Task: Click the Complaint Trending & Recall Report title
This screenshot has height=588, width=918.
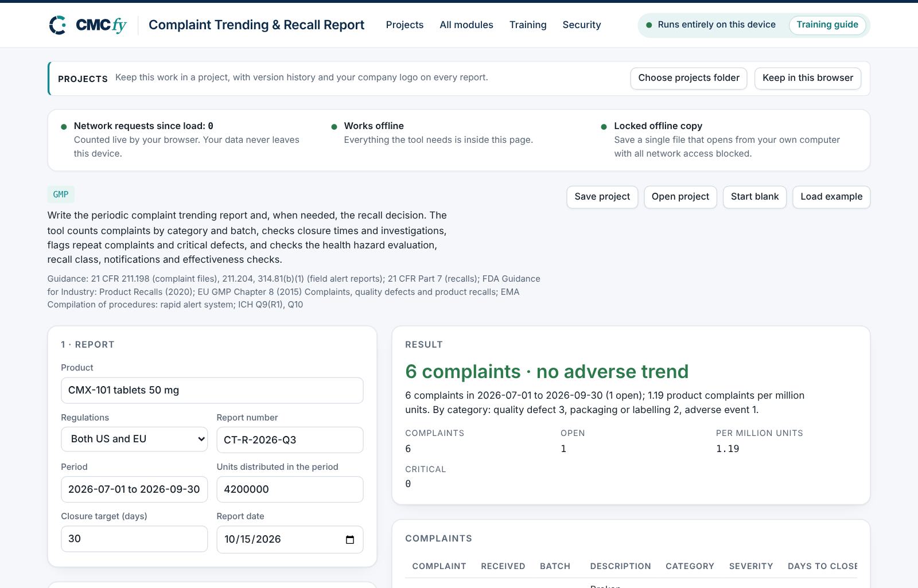Action: tap(256, 25)
